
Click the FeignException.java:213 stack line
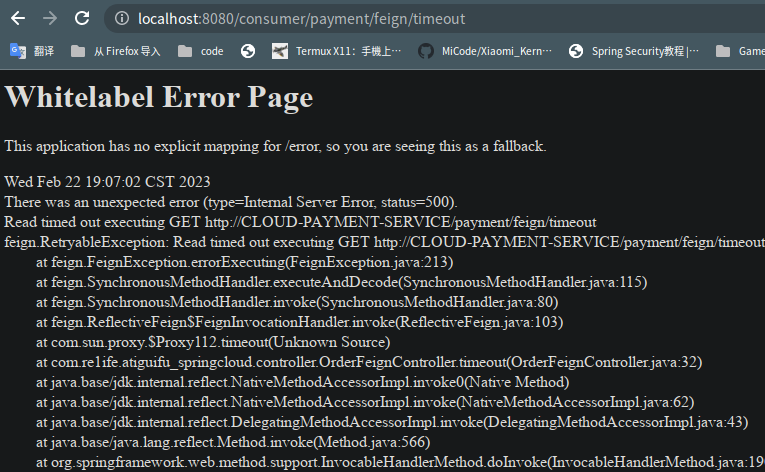click(244, 262)
